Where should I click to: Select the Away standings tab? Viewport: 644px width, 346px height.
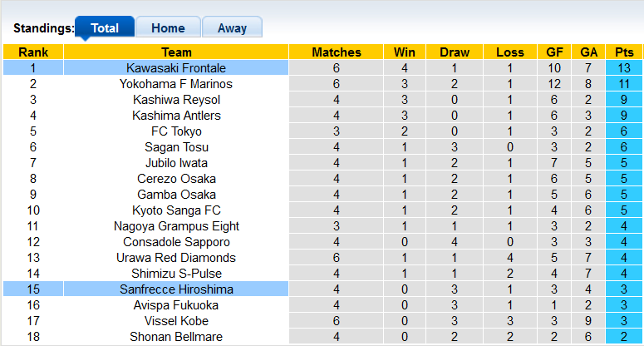[232, 27]
